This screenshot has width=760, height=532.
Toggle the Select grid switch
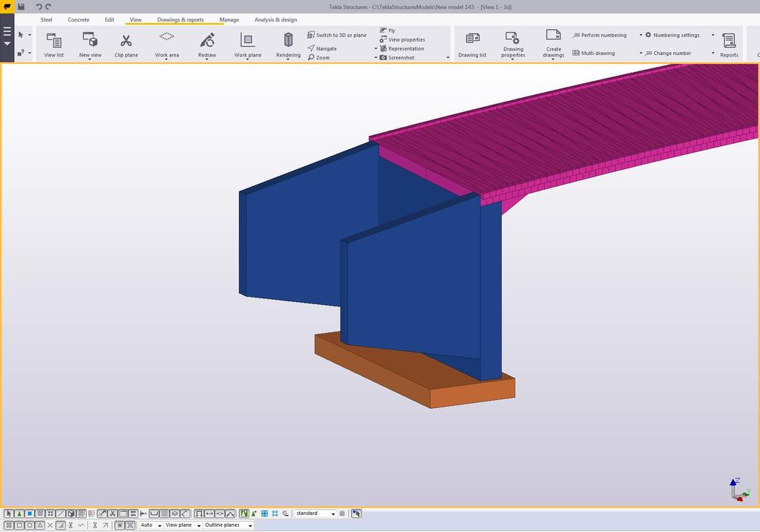click(x=82, y=513)
